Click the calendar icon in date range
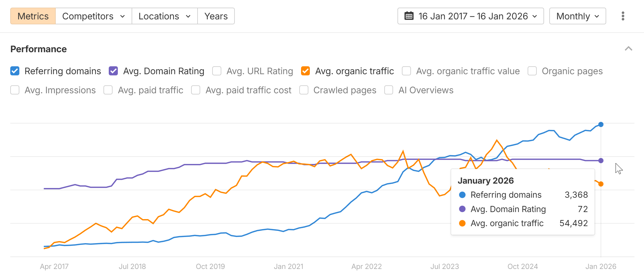This screenshot has width=644, height=276. 409,16
